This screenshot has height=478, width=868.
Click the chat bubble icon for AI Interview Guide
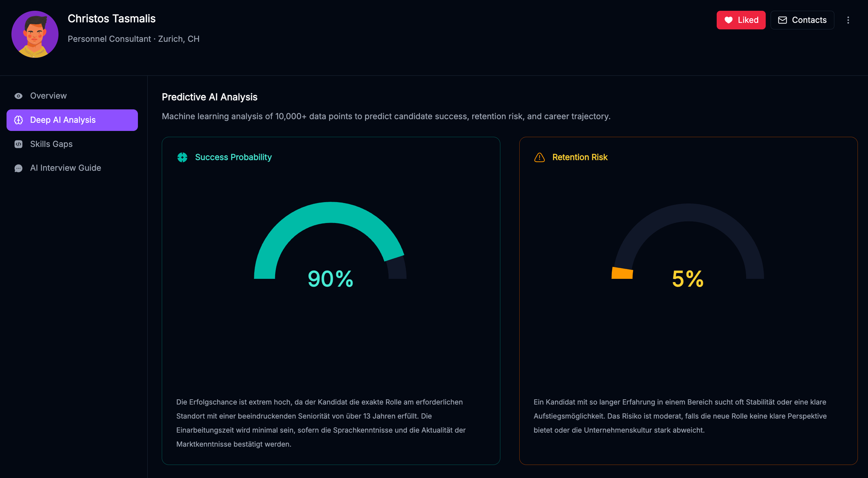19,168
